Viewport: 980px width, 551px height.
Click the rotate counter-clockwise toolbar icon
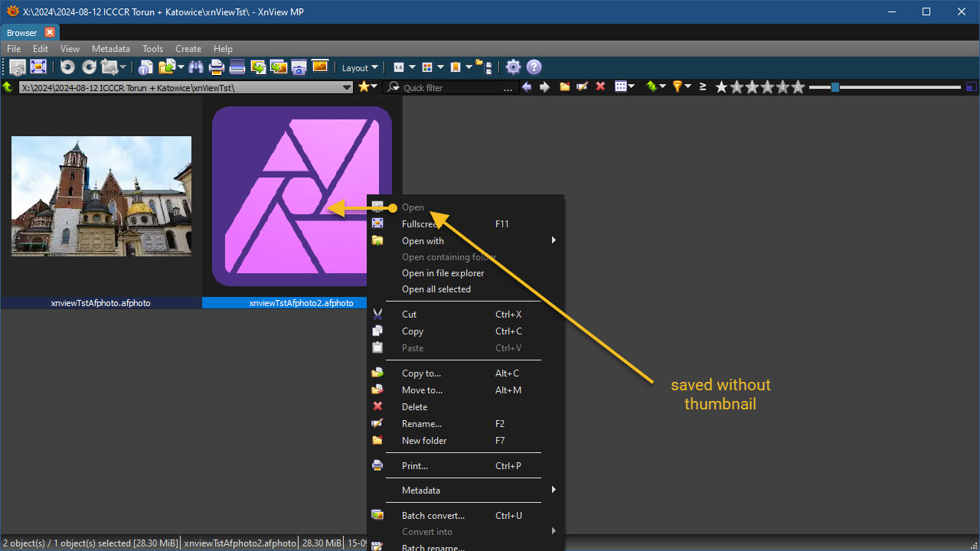67,67
